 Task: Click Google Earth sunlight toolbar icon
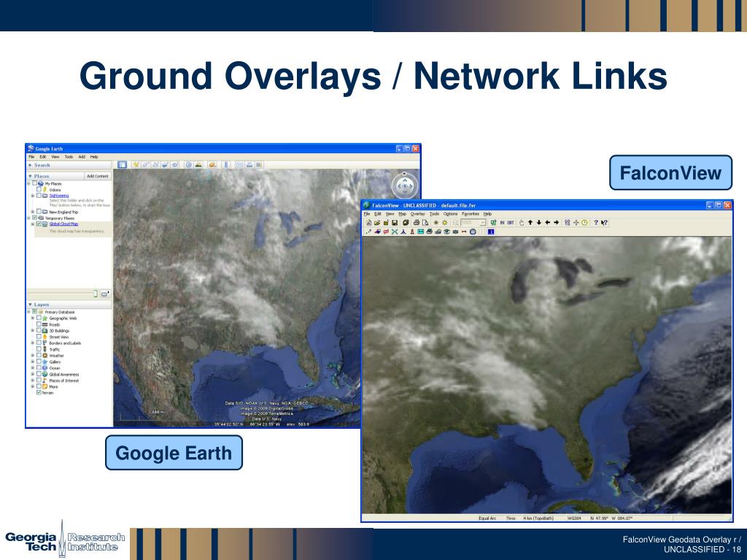pos(198,165)
